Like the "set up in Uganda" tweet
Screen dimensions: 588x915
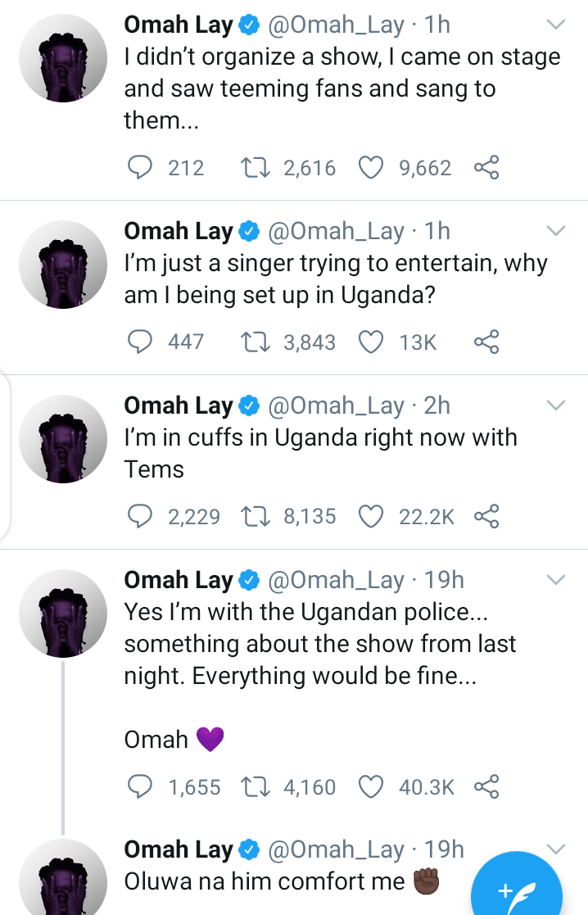pyautogui.click(x=372, y=342)
